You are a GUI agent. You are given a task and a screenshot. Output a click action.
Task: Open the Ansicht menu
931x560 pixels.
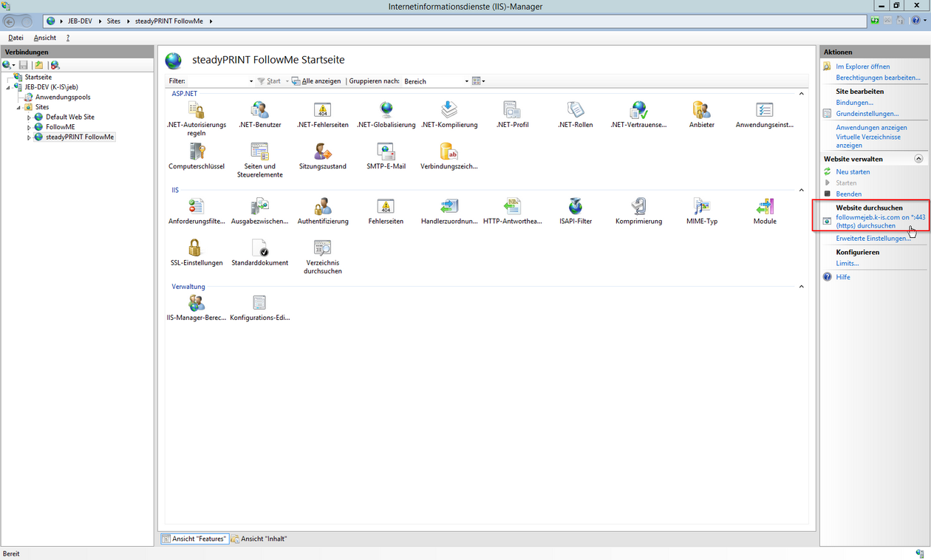coord(45,38)
